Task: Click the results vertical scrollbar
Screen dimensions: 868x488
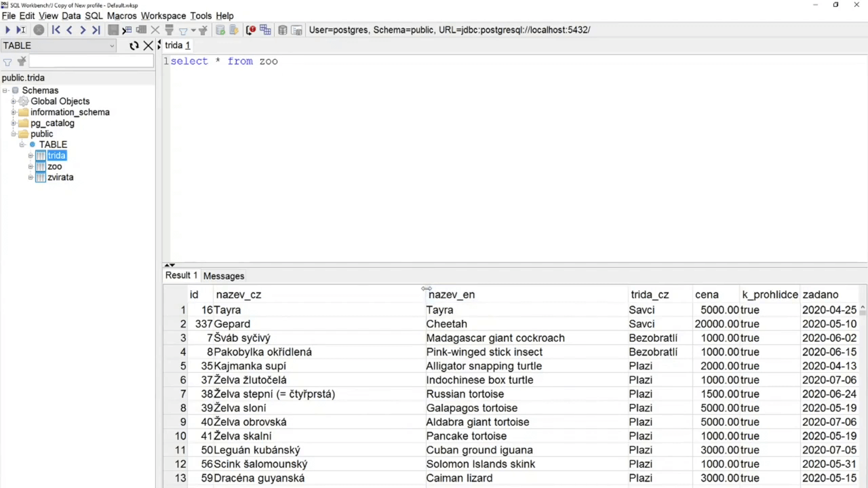Action: pos(863,393)
